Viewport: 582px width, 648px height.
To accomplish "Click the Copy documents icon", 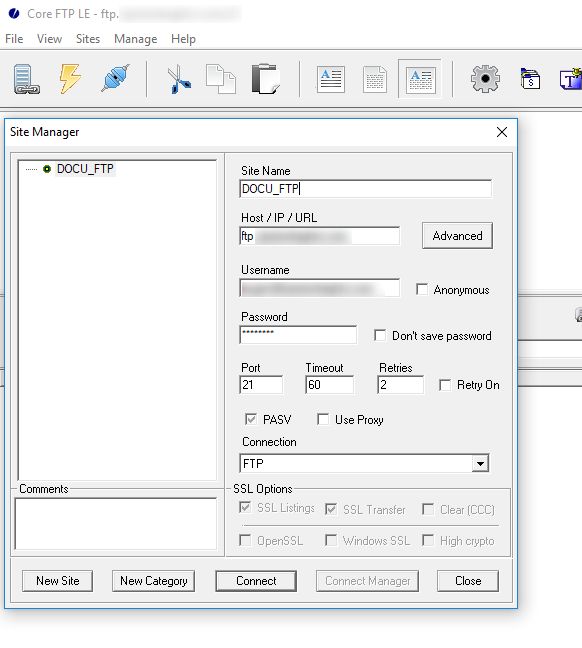I will (221, 79).
